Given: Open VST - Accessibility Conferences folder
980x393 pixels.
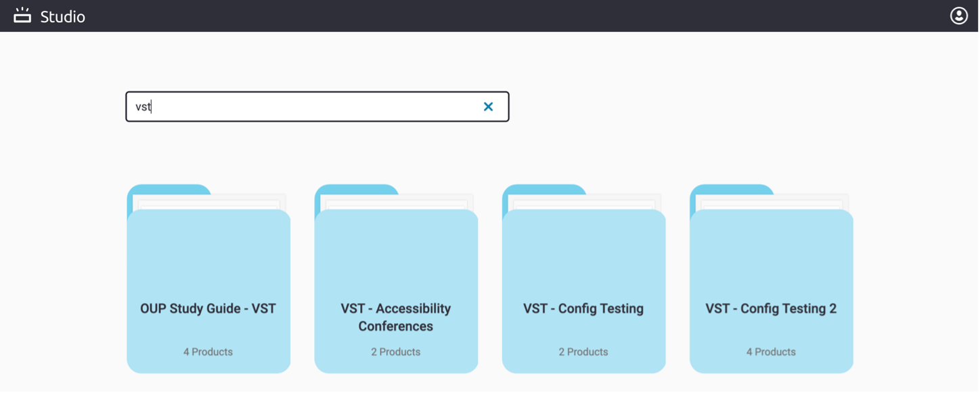Looking at the screenshot, I should pos(396,278).
